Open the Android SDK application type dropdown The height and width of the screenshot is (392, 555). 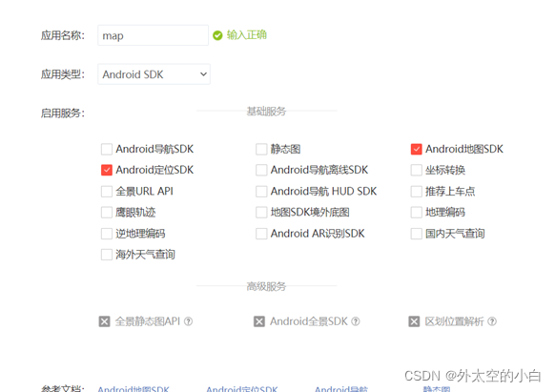pos(154,74)
